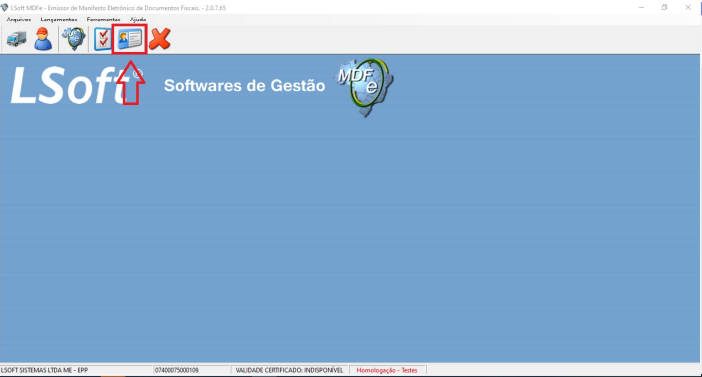This screenshot has height=377, width=702.
Task: Click the red X exit toolbar icon
Action: click(x=160, y=39)
